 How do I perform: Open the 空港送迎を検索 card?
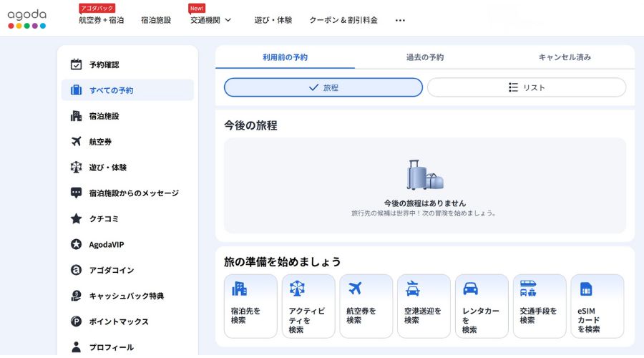pos(424,306)
